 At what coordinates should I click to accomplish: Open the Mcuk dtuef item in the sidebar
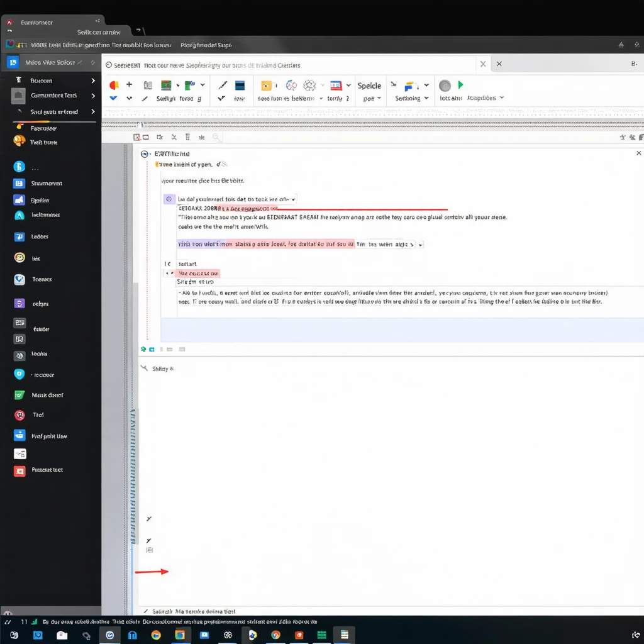pos(38,395)
